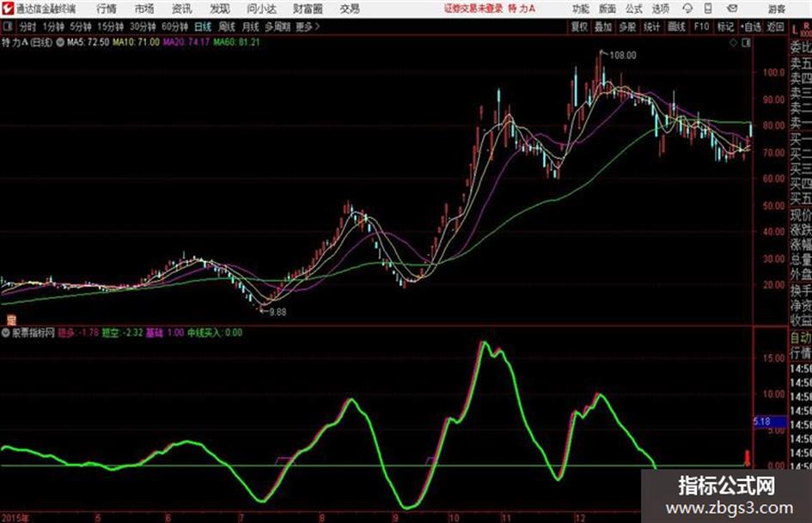Click the diamond icon at chart top-right
This screenshot has width=812, height=523.
point(733,43)
